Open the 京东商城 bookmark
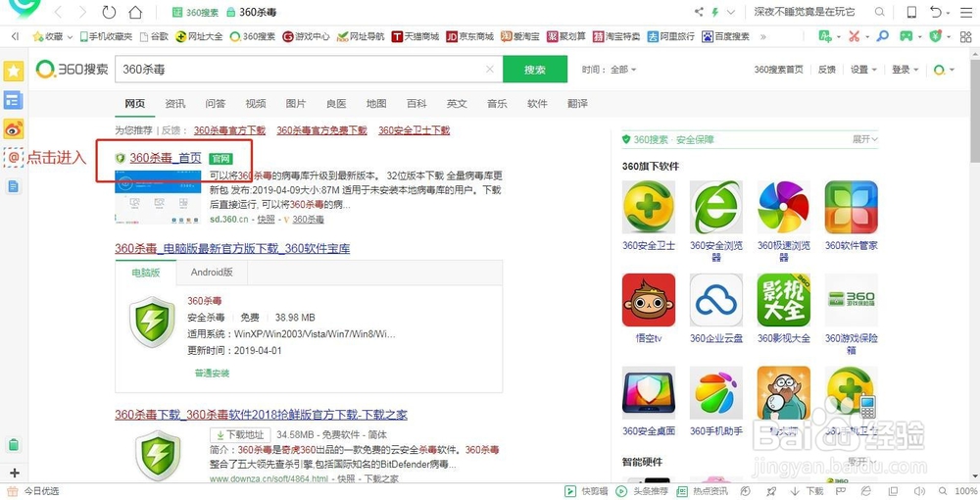Image resolution: width=980 pixels, height=500 pixels. click(470, 37)
